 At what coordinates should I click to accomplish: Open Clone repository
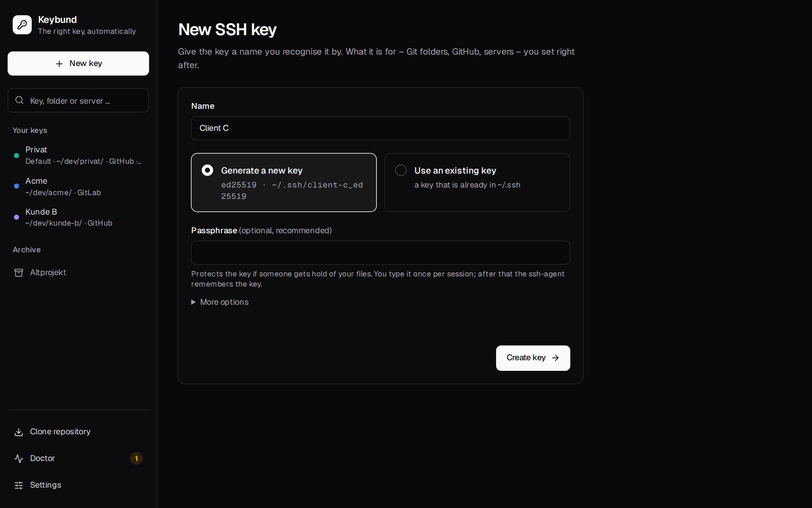78,432
